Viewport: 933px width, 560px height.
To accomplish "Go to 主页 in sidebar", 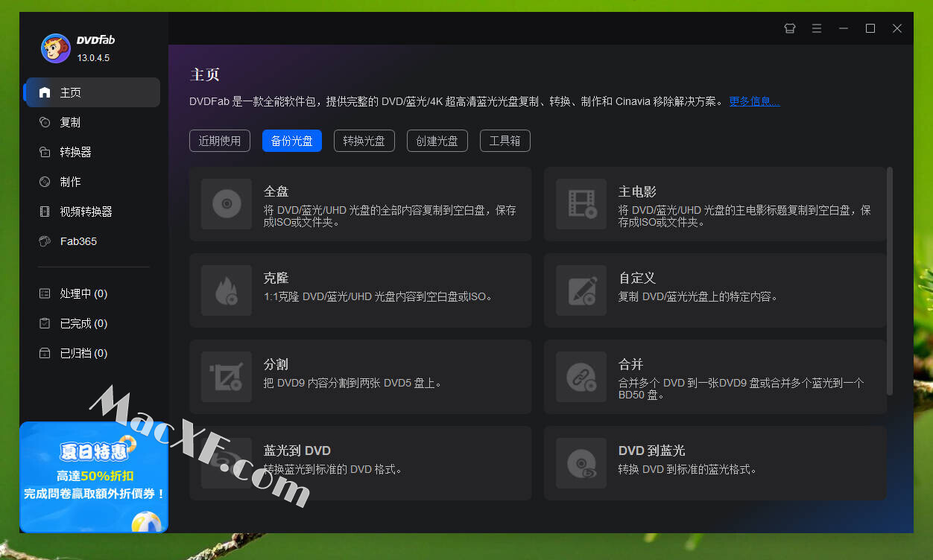I will (x=92, y=92).
